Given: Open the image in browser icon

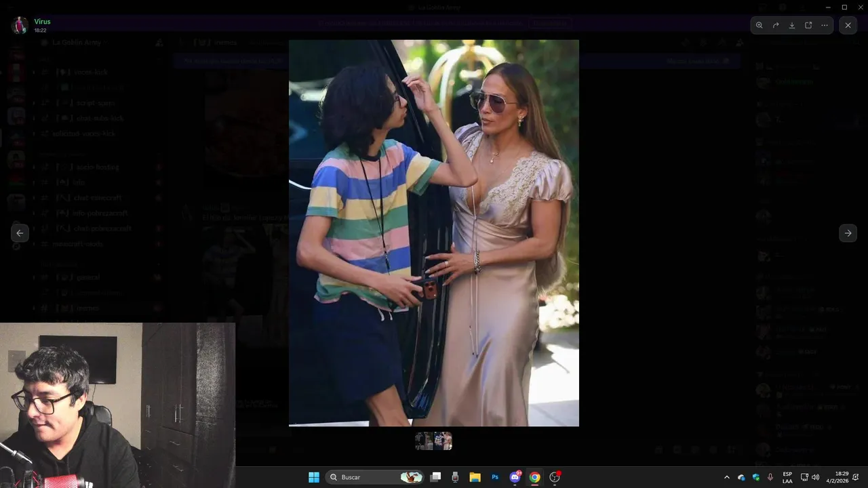Looking at the screenshot, I should tap(808, 25).
